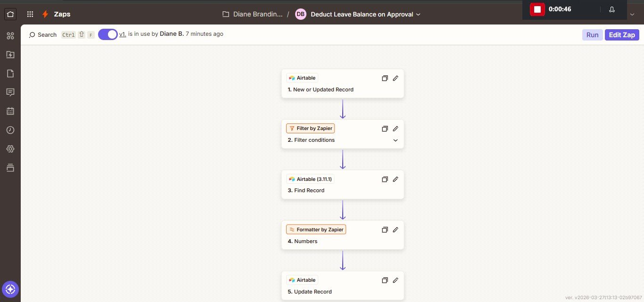644x302 pixels.
Task: Stop the screen recording
Action: click(x=537, y=9)
